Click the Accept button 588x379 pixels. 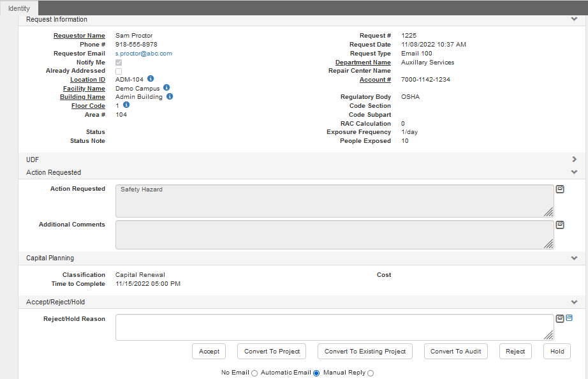coord(209,352)
